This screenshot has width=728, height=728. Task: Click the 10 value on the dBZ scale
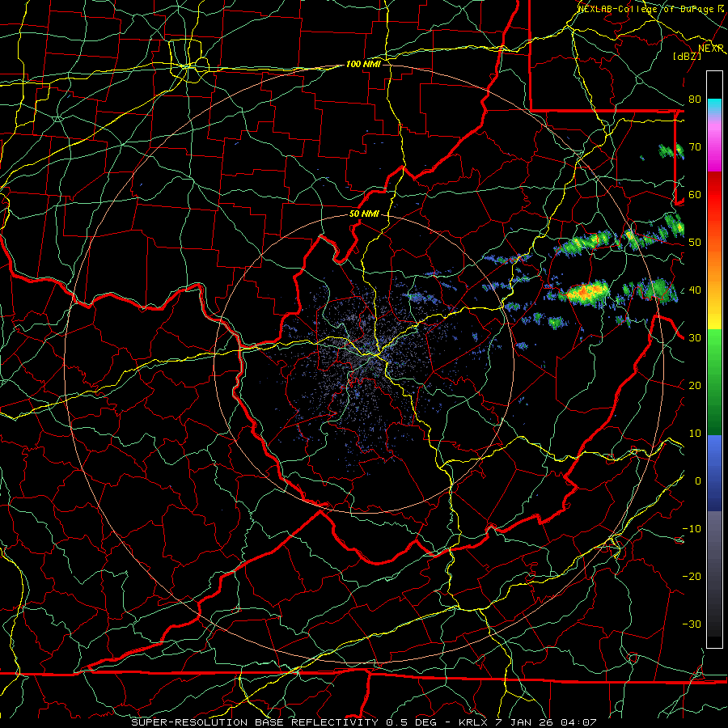point(695,434)
